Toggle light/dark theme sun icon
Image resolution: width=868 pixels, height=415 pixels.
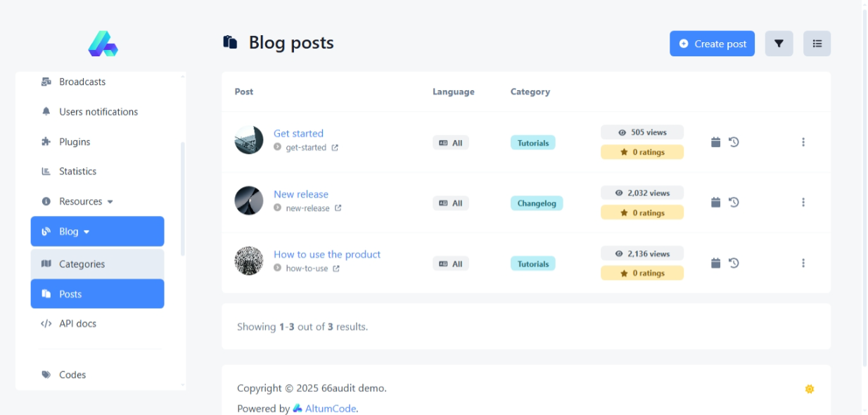point(810,389)
